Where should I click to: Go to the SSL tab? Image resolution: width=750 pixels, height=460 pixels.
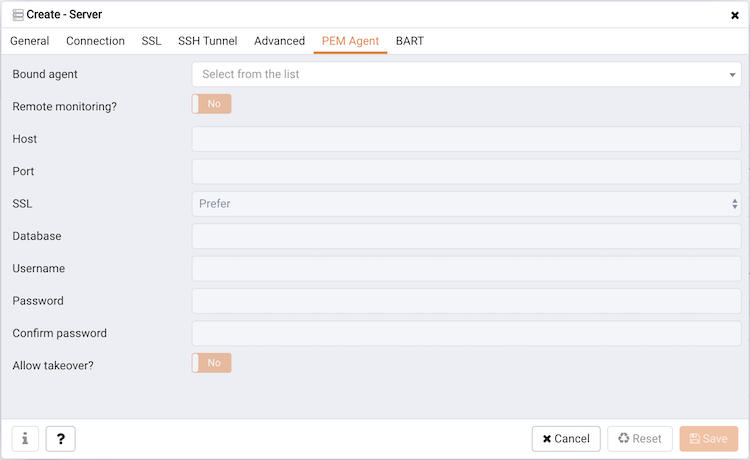tap(151, 41)
